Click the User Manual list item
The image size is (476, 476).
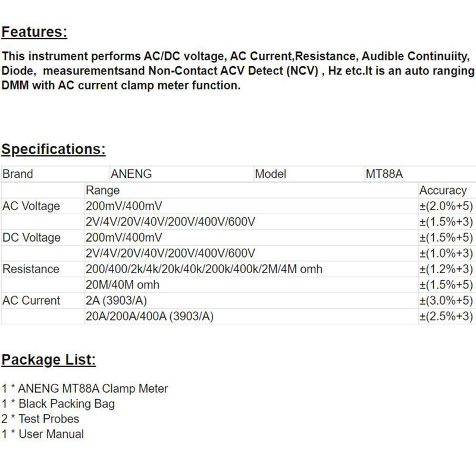tap(43, 434)
